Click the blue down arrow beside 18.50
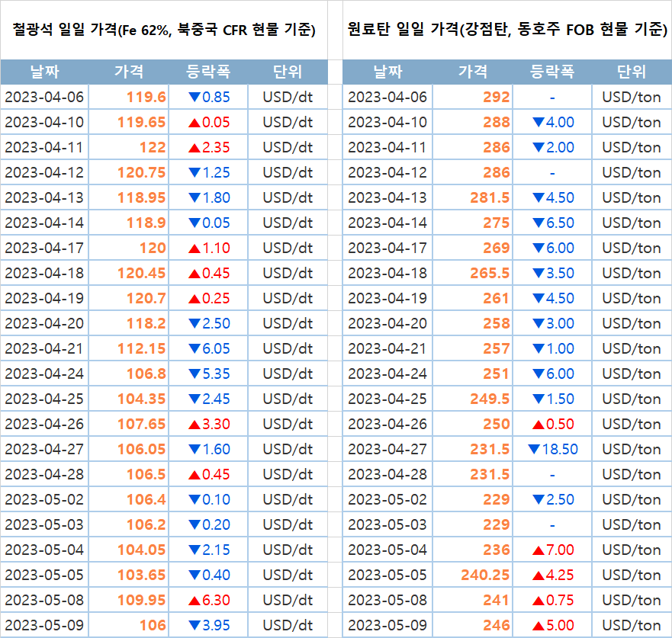 pyautogui.click(x=533, y=449)
